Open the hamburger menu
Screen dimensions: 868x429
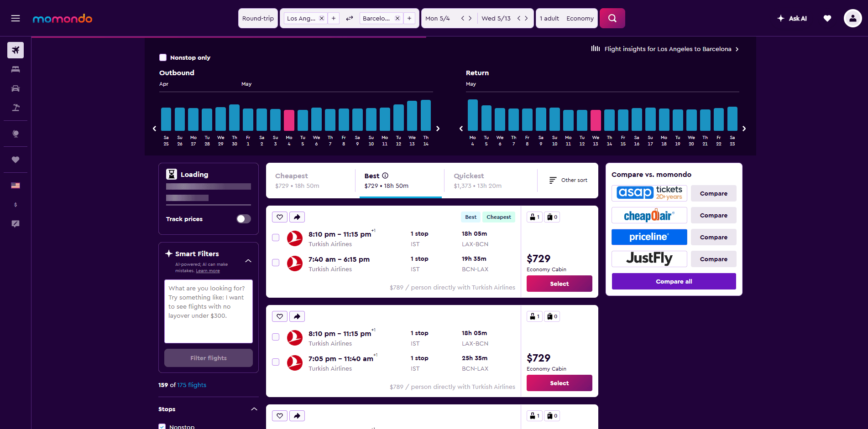pos(15,18)
